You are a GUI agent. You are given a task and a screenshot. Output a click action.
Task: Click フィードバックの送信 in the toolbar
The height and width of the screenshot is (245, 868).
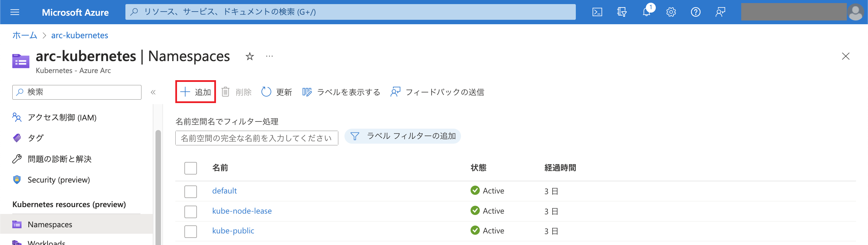(x=437, y=92)
